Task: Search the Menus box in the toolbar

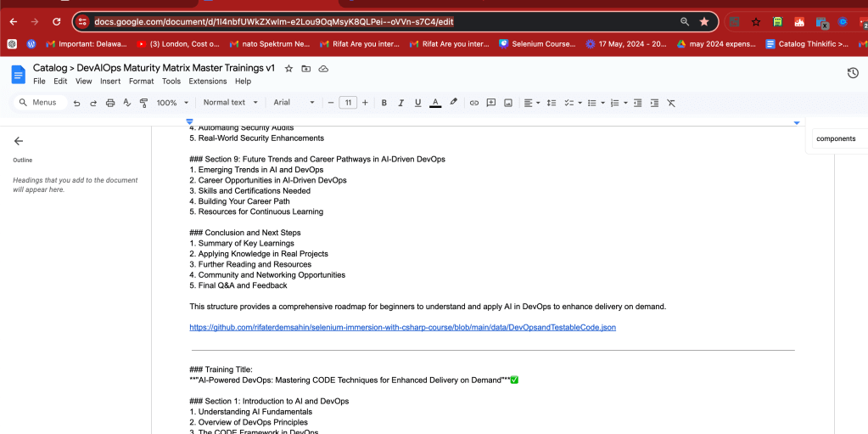Action: point(41,103)
